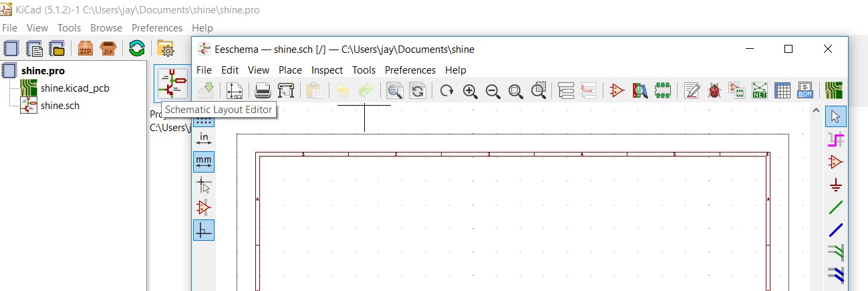Open the symbol fields table editor
Image resolution: width=868 pixels, height=291 pixels.
coord(782,90)
